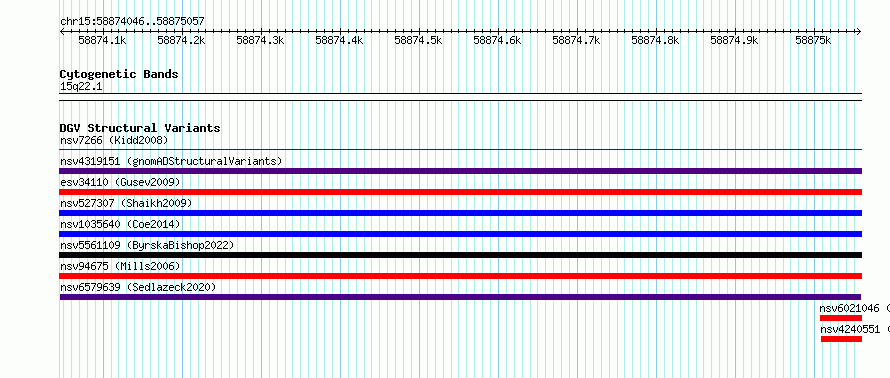Click the blue nsv1035640 feature bar
The width and height of the screenshot is (890, 378).
coord(461,234)
